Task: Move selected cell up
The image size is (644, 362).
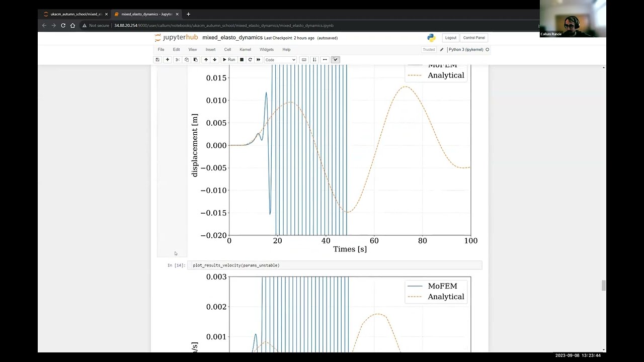Action: pos(206,59)
